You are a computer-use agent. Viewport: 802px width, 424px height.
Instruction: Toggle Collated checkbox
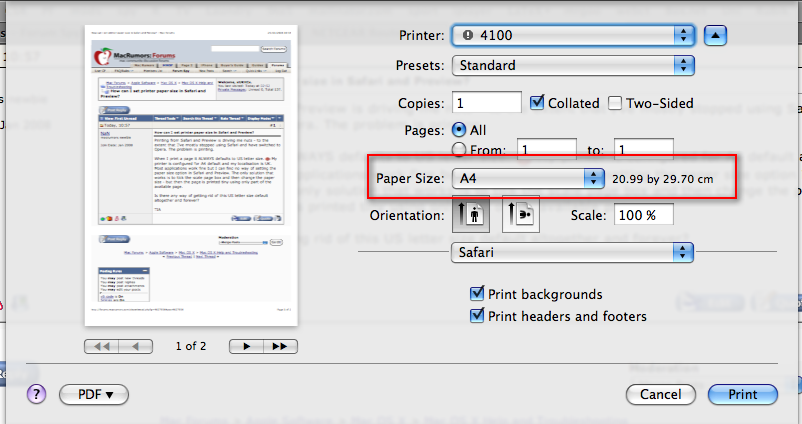537,103
